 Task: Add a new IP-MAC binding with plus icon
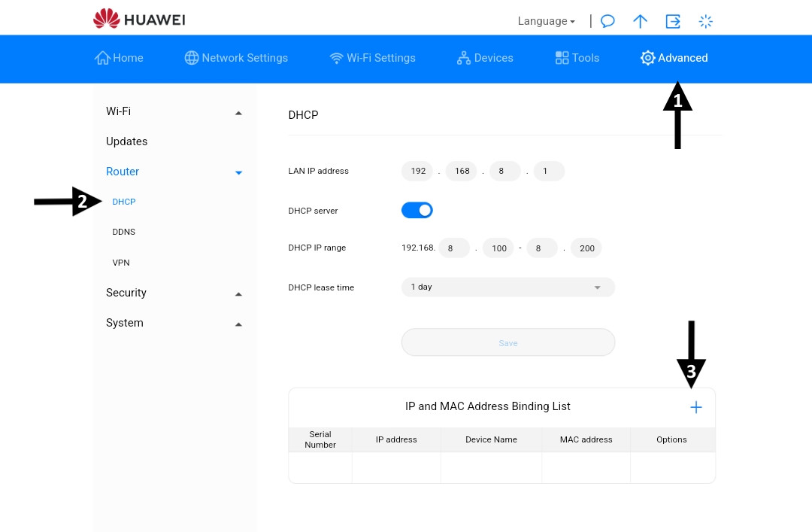tap(696, 408)
